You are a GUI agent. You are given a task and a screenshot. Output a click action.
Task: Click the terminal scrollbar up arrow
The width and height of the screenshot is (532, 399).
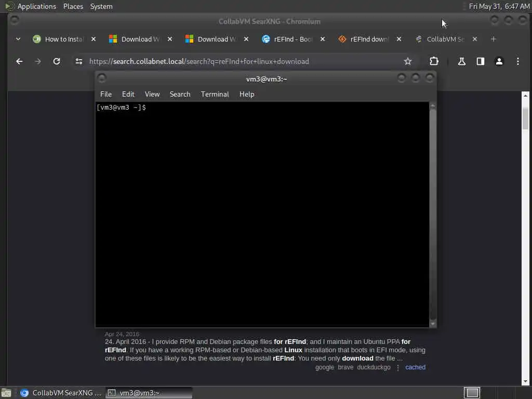tap(433, 106)
